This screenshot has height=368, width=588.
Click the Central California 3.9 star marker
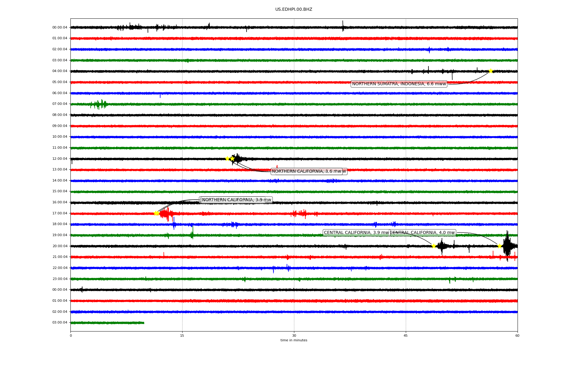tap(434, 246)
